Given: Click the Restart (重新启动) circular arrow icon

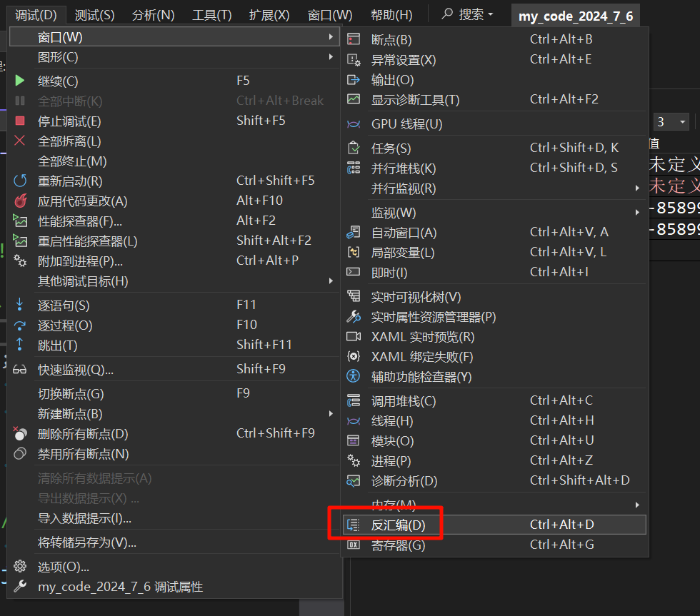Looking at the screenshot, I should pos(20,181).
